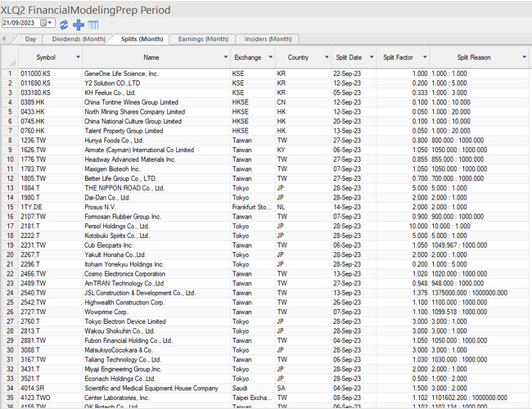This screenshot has height=409, width=532.
Task: Sort by the Name column header
Action: pos(151,57)
